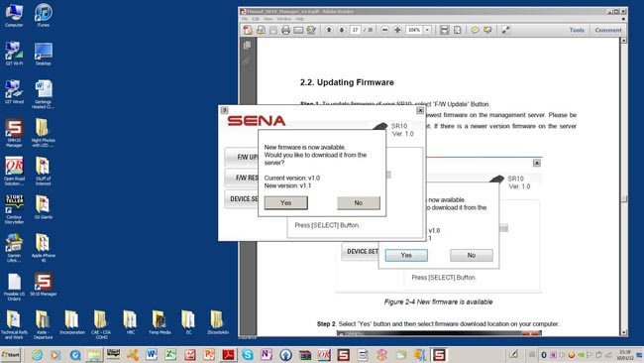Open the Help menu in Adobe Reader
644x363 pixels.
click(x=300, y=19)
